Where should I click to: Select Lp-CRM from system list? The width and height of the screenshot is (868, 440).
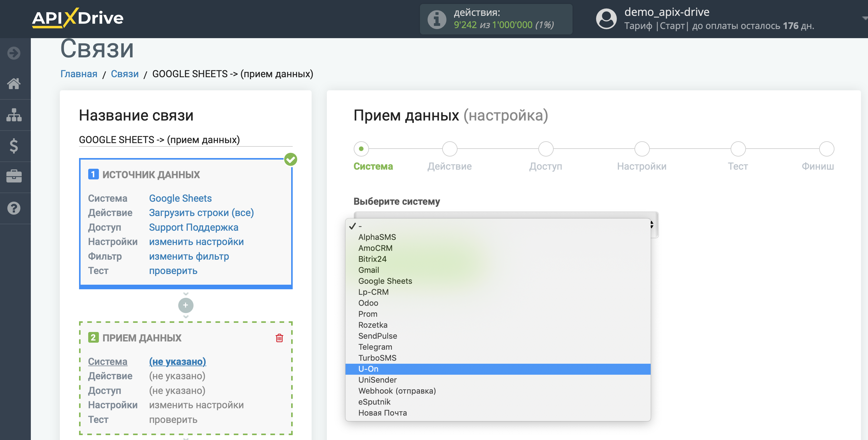[x=498, y=292]
